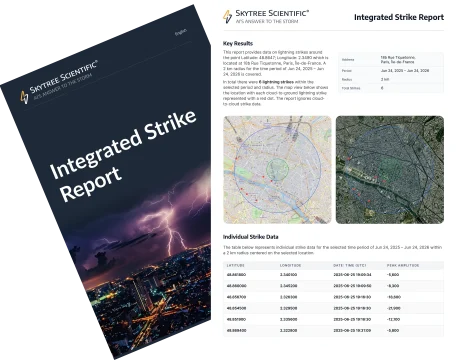Click the Skytree Scientific wordmark on the report page
The width and height of the screenshot is (456, 360).
(272, 13)
